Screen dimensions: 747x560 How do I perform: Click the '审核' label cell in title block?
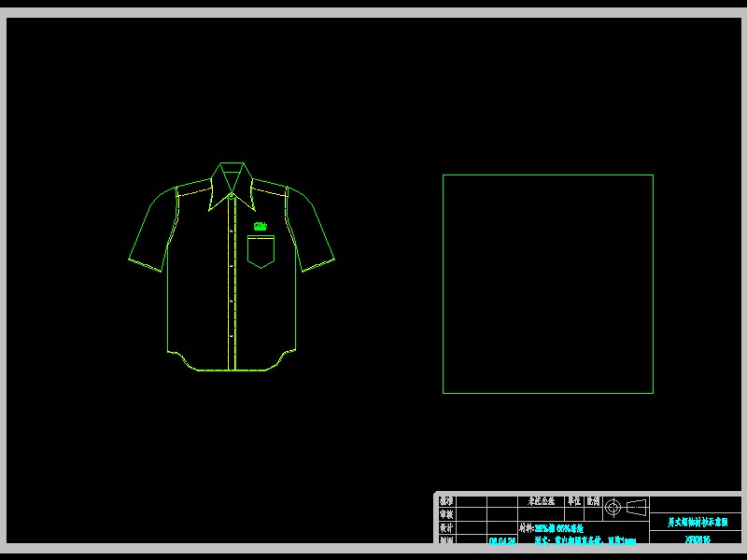pos(447,515)
